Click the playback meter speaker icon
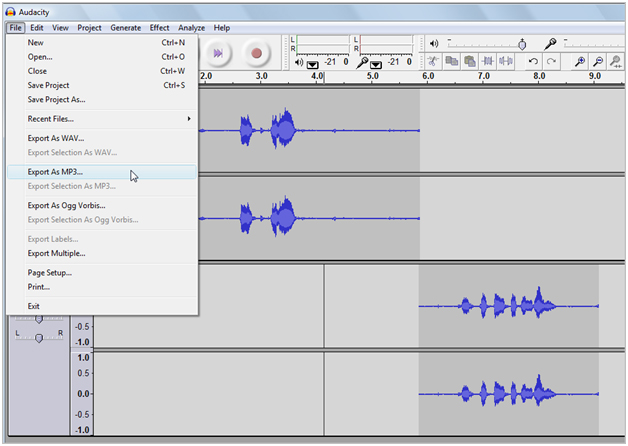The width and height of the screenshot is (628, 446). click(x=299, y=62)
